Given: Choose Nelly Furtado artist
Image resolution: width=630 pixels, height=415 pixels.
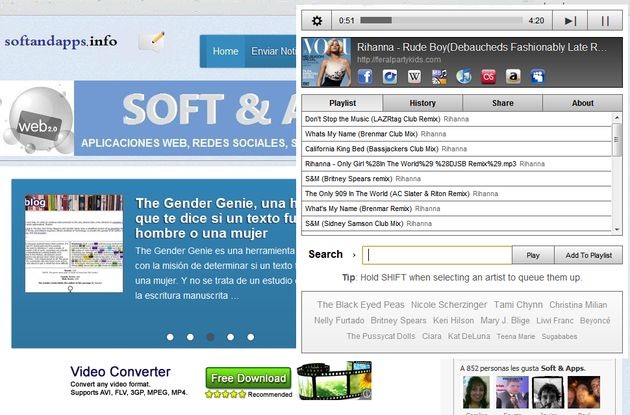Looking at the screenshot, I should pos(339,321).
